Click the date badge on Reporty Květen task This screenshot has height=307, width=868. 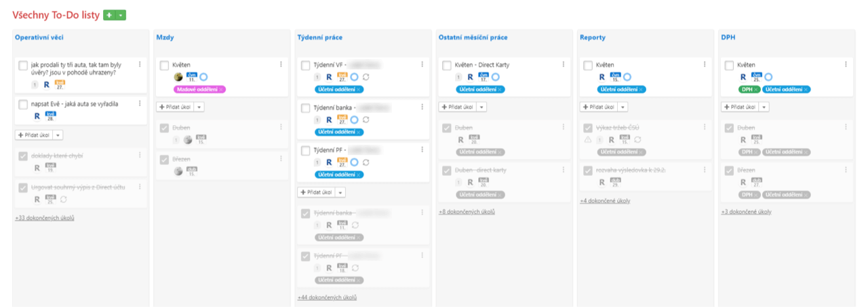point(615,77)
